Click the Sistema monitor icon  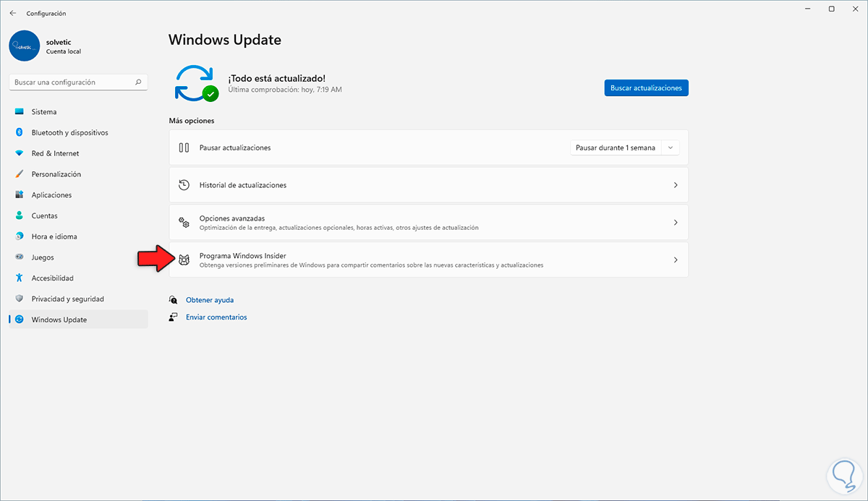(x=19, y=112)
